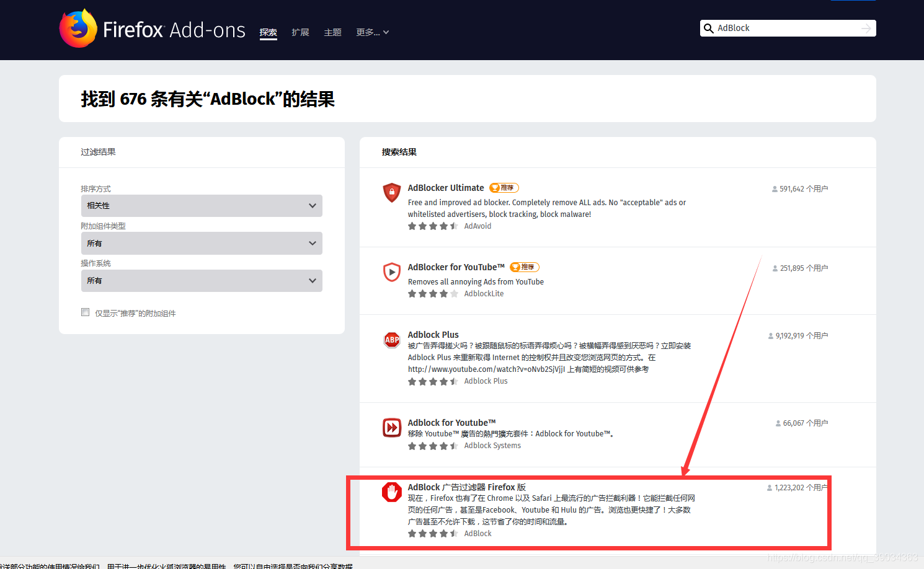
Task: Click the 搜索结果 heading
Action: coord(399,152)
